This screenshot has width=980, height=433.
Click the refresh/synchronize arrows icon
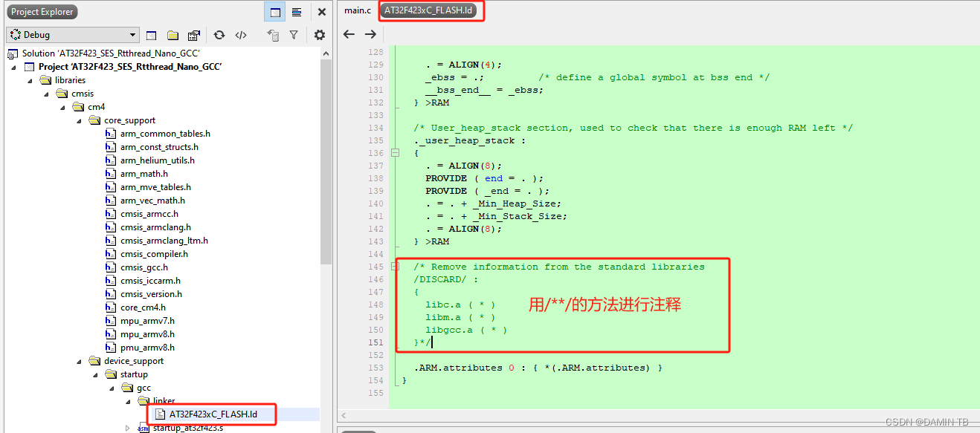(x=219, y=35)
